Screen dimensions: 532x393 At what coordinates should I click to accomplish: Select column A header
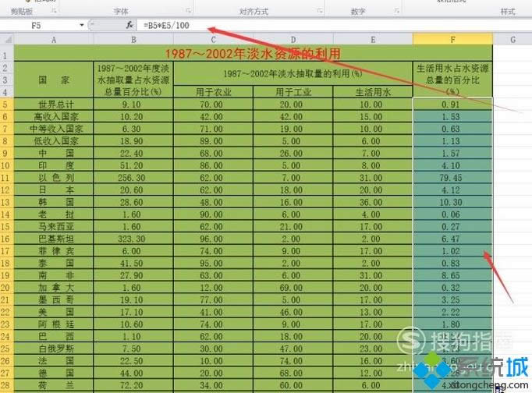pos(53,39)
